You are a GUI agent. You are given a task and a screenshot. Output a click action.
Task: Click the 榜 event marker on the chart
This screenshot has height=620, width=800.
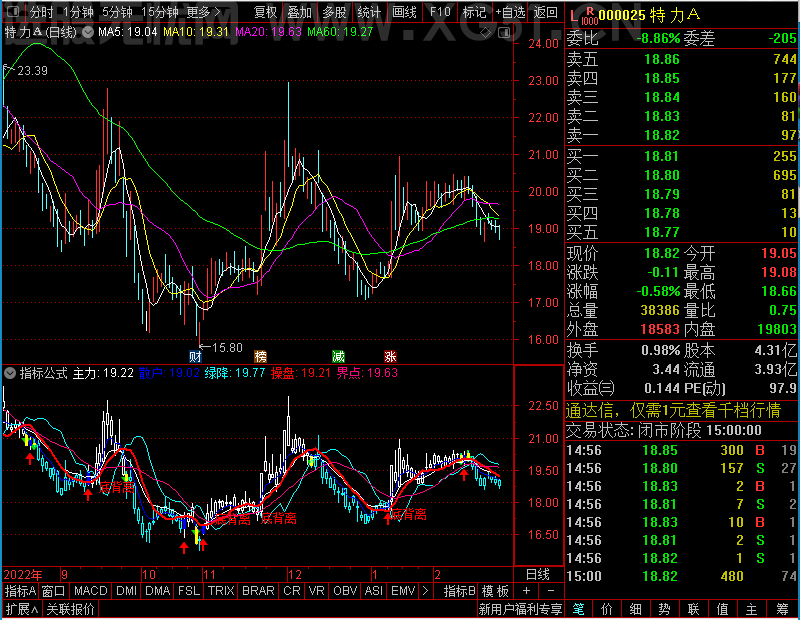[260, 356]
